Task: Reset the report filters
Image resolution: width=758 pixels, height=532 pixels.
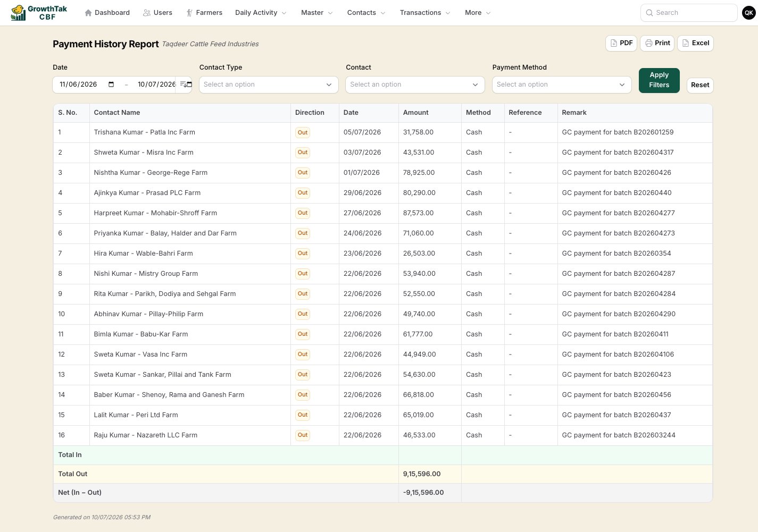Action: pyautogui.click(x=700, y=85)
